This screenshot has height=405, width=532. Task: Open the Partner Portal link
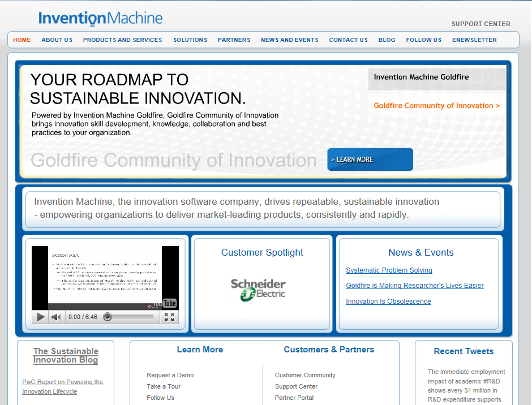coord(294,398)
